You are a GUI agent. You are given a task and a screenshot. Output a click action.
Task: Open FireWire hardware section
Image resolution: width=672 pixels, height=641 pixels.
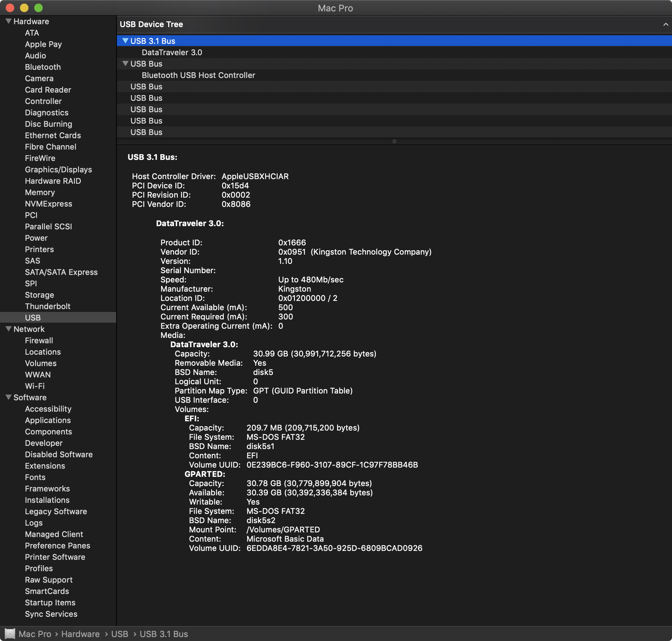tap(40, 158)
